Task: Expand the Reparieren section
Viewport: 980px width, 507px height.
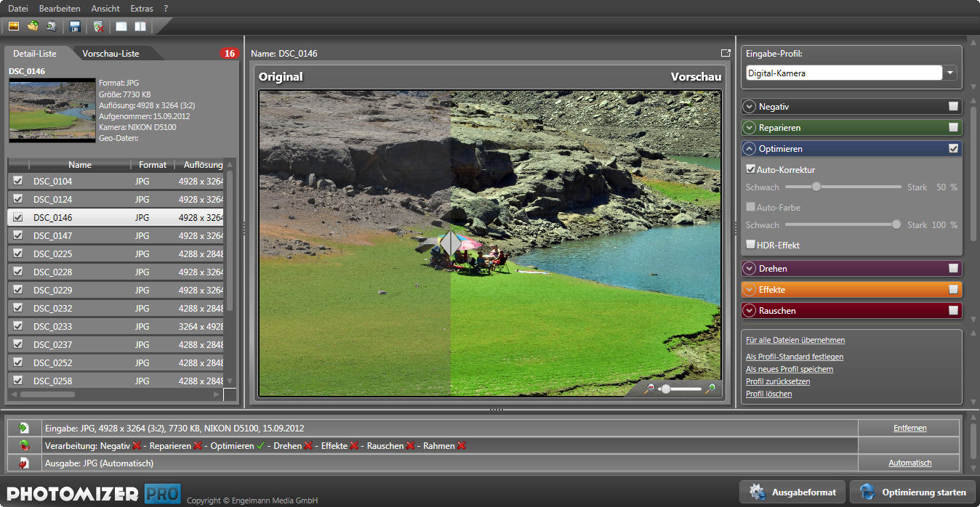Action: 750,128
